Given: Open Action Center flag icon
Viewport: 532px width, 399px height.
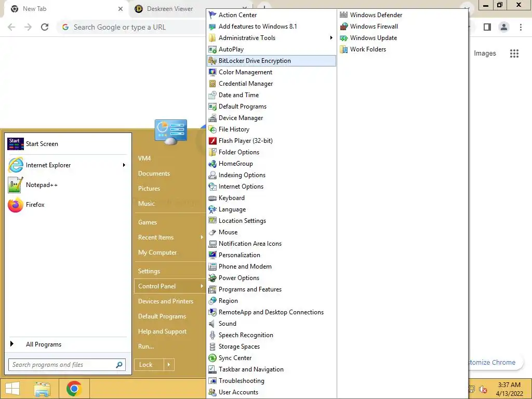Looking at the screenshot, I should tap(212, 15).
